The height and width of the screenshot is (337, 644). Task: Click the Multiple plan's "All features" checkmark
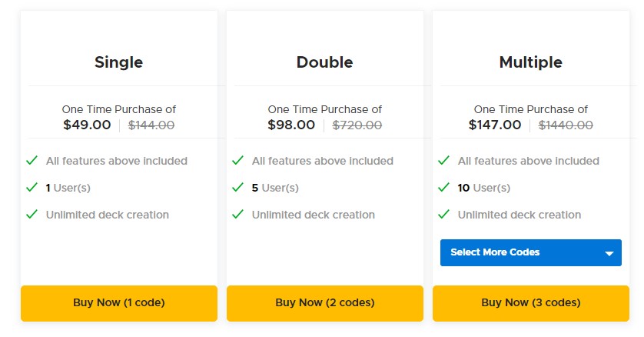(443, 161)
